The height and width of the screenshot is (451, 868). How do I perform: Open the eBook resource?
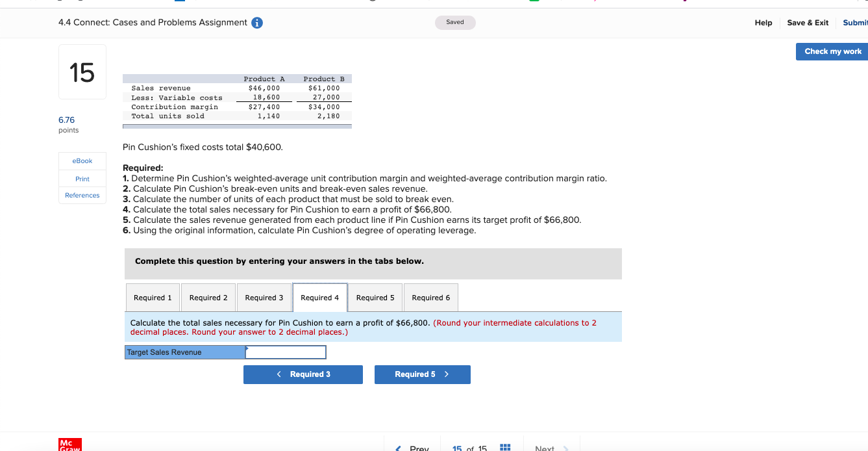pos(82,161)
